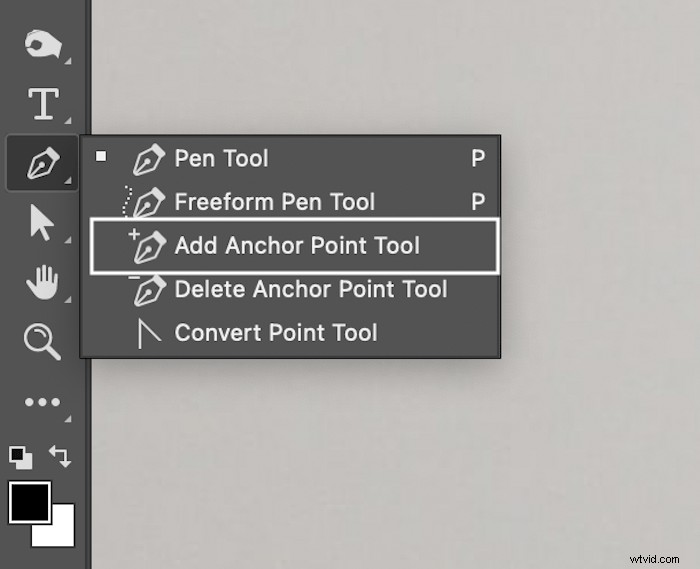This screenshot has width=700, height=569.
Task: Select the Horizontal Type tool
Action: pos(43,104)
